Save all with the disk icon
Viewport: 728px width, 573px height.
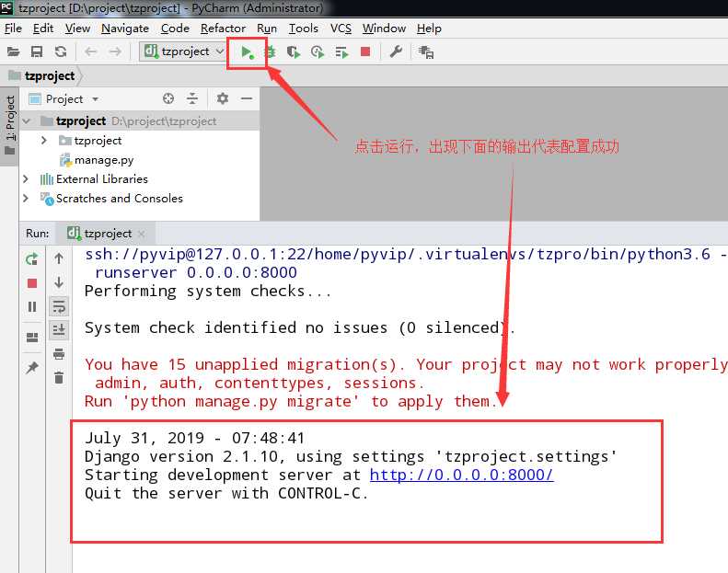tap(37, 52)
